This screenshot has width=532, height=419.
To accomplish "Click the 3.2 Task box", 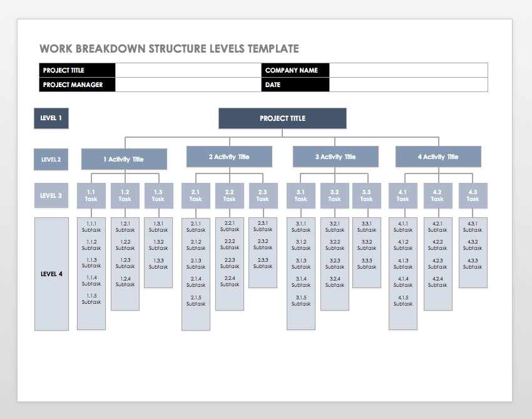I will pos(335,195).
